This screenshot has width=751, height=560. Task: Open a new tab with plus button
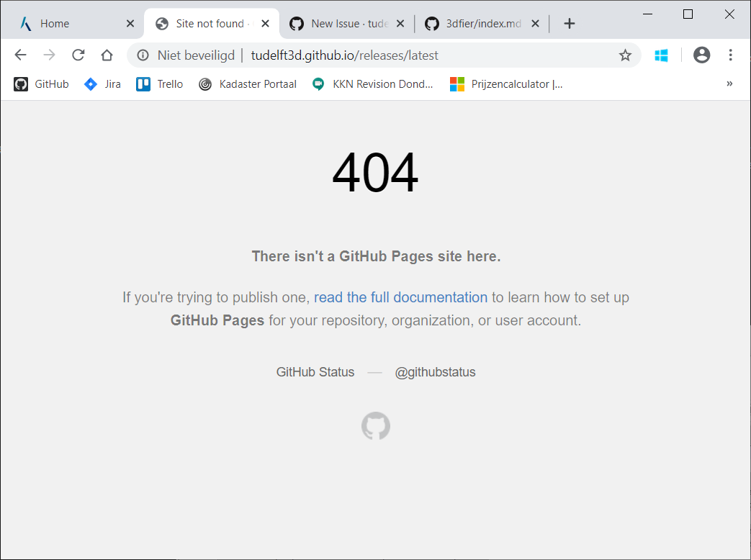(x=569, y=24)
